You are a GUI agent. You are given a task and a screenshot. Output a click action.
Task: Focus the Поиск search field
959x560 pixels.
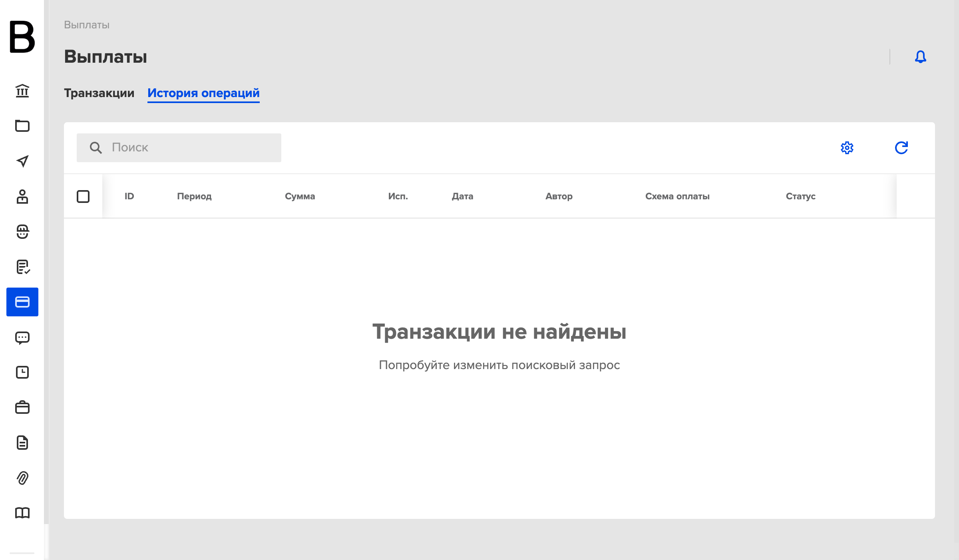pos(179,148)
